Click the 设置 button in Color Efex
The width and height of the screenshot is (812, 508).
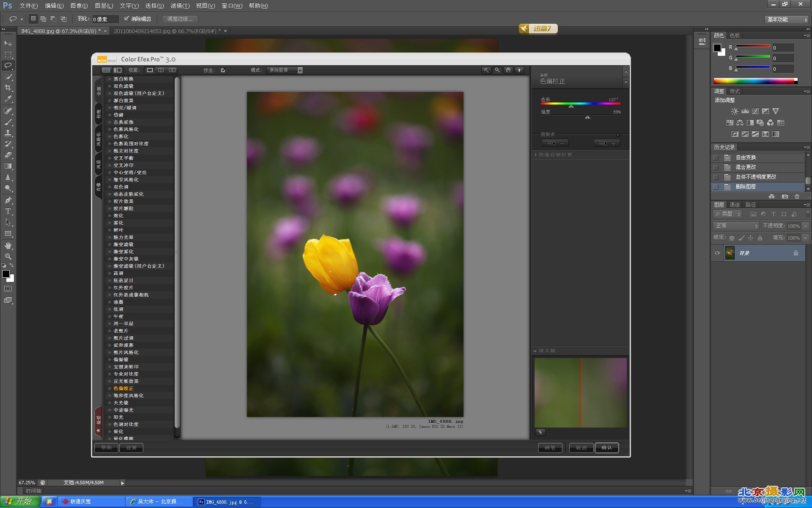[132, 448]
